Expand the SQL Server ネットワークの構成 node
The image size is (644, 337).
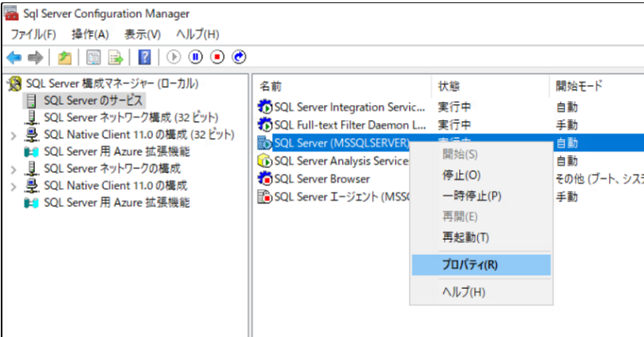pos(13,169)
